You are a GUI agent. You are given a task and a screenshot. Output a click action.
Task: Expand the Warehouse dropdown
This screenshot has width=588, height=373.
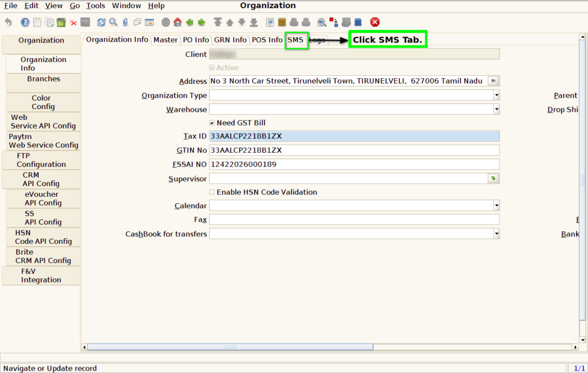[497, 110]
